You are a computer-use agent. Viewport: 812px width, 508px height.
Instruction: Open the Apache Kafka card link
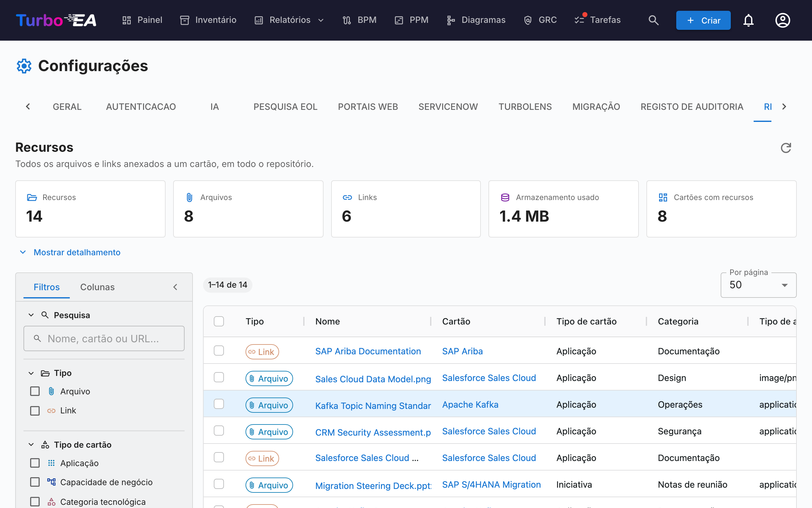click(x=470, y=404)
